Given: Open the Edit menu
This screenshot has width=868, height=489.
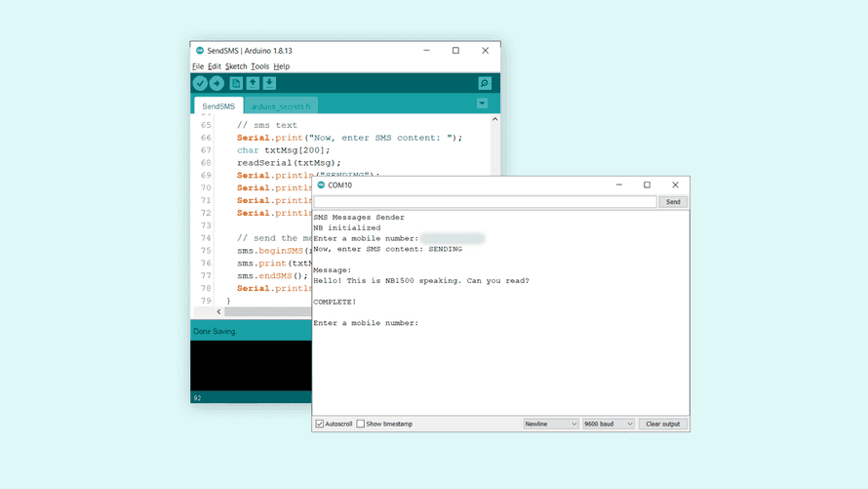Looking at the screenshot, I should pos(215,66).
